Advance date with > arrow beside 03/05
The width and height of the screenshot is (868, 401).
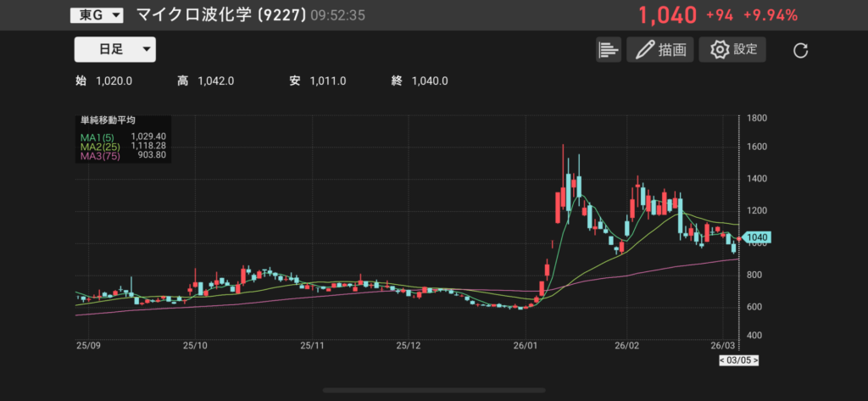(755, 360)
